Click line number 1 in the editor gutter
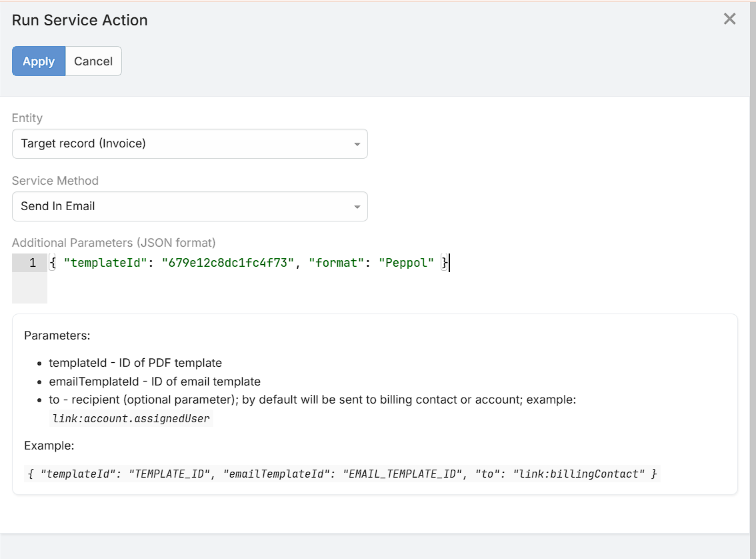The width and height of the screenshot is (756, 559). point(32,263)
